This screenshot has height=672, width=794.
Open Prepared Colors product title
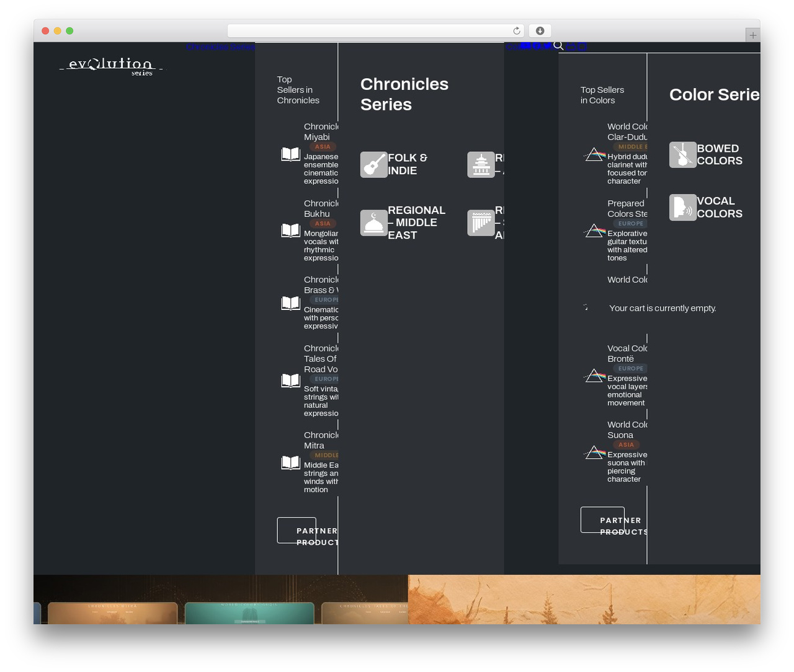(x=627, y=208)
